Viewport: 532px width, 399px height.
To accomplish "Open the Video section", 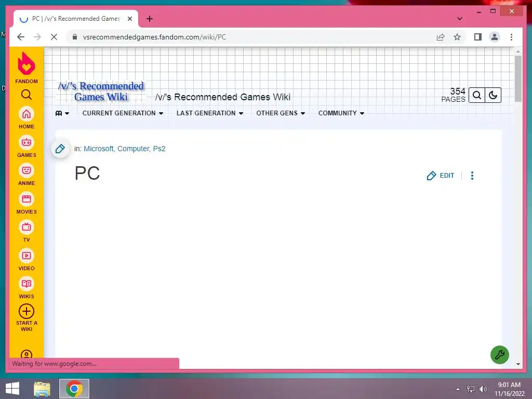I will pos(26,260).
